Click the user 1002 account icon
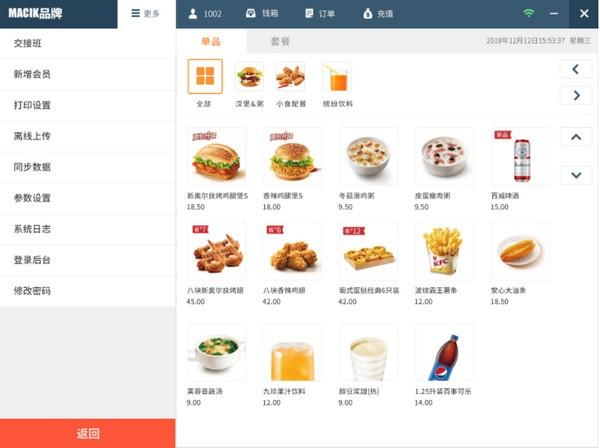This screenshot has height=448, width=600. tap(193, 14)
